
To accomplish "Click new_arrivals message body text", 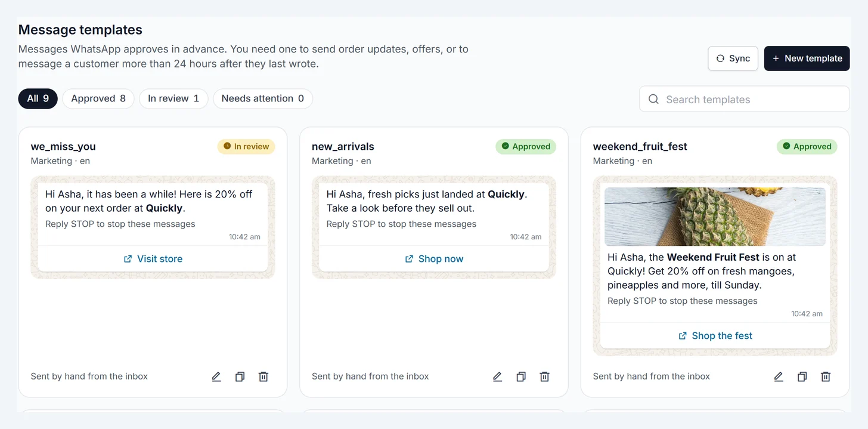I will (x=427, y=201).
